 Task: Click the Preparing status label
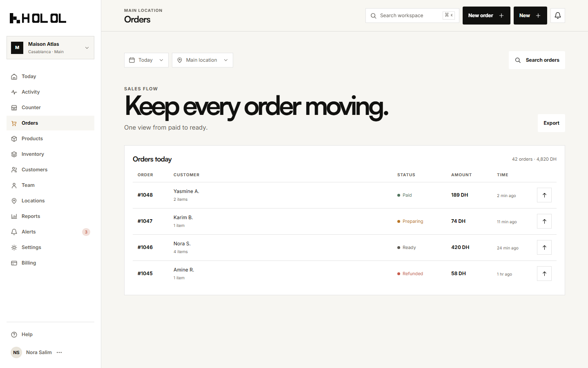click(410, 221)
